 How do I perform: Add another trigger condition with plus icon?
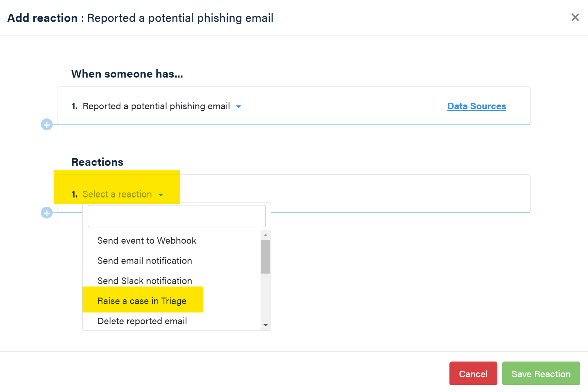coord(47,124)
